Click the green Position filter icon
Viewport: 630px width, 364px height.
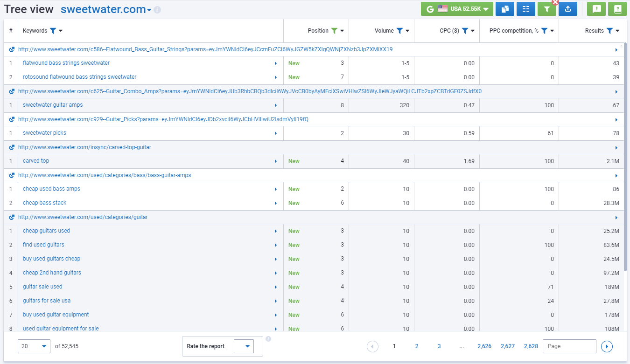pyautogui.click(x=334, y=31)
